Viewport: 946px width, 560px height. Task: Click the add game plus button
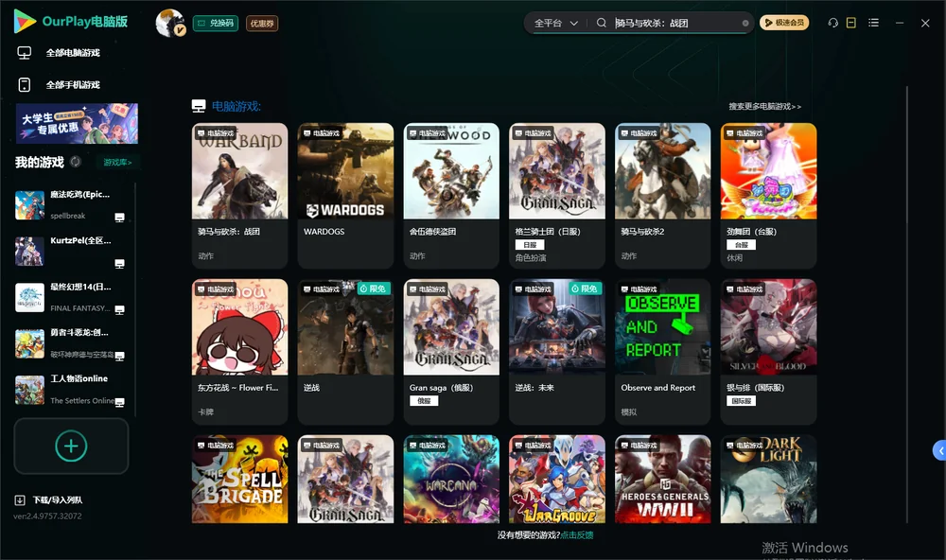coord(71,446)
